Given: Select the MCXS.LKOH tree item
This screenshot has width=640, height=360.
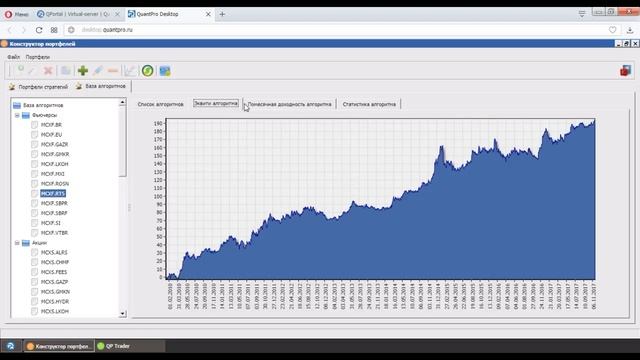Looking at the screenshot, I should 55,311.
